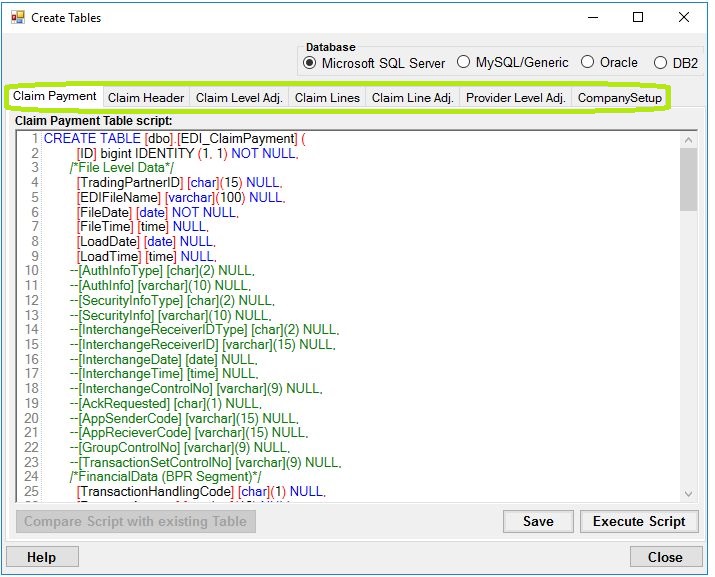Click the CREATE TABLE line of the script
Screen dimensions: 715x577
175,139
